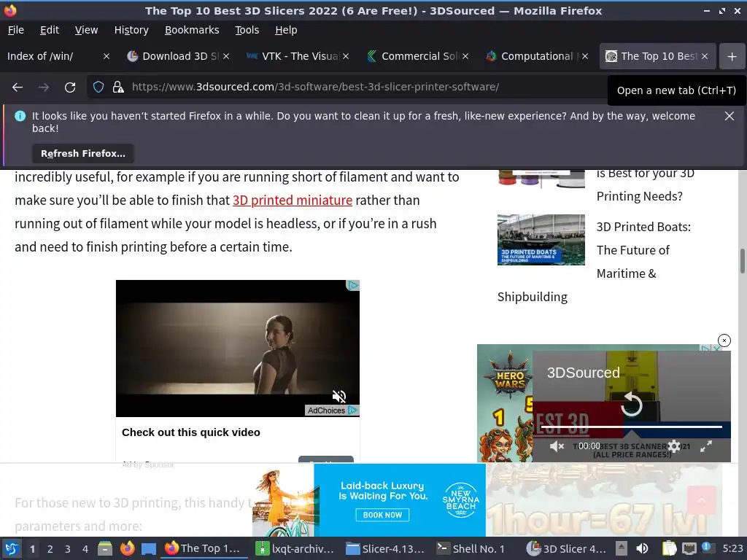Switch to the Download 3D Slicer tab

pos(174,56)
